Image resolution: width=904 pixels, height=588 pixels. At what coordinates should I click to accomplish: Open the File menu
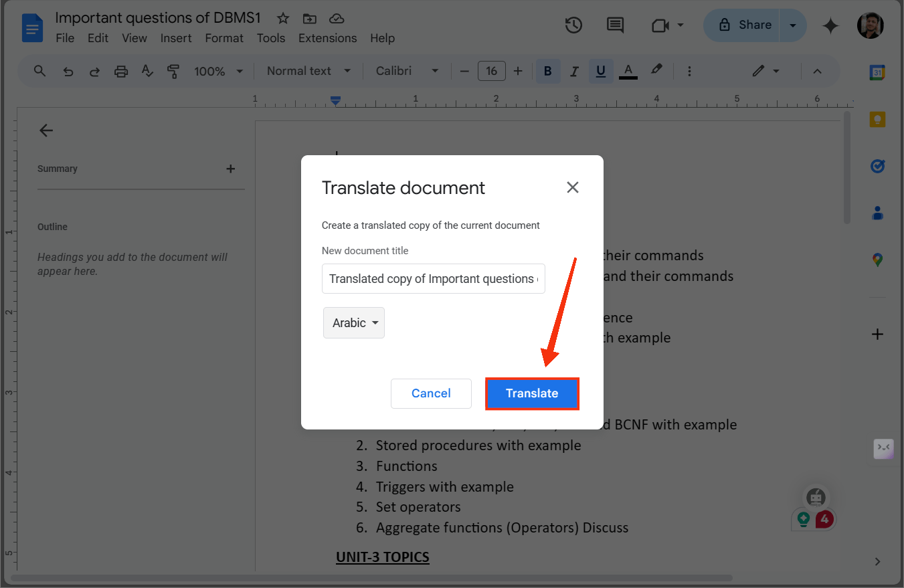coord(65,38)
